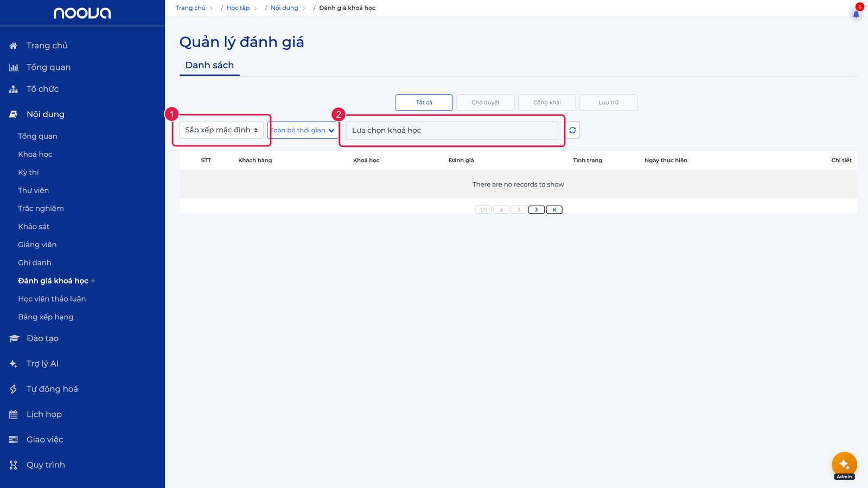
Task: Click the Tổ chức hierarchy icon
Action: 14,89
